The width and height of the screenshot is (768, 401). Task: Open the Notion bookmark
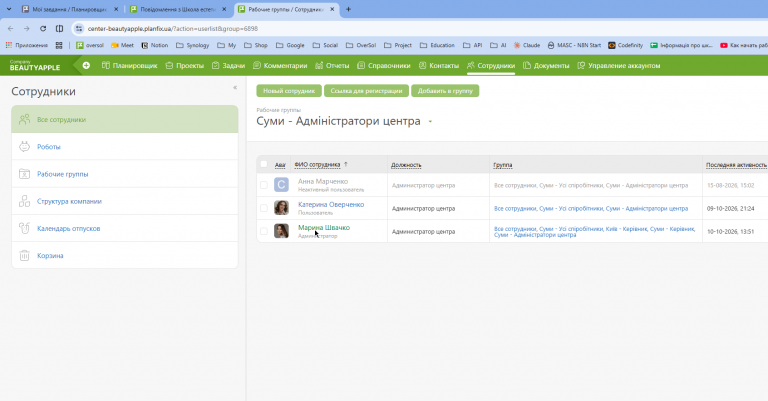(155, 45)
